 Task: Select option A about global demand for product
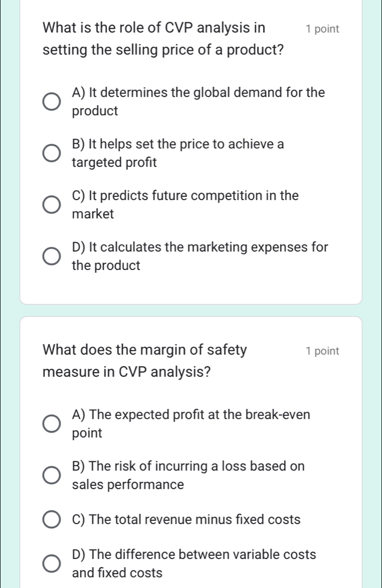51,101
